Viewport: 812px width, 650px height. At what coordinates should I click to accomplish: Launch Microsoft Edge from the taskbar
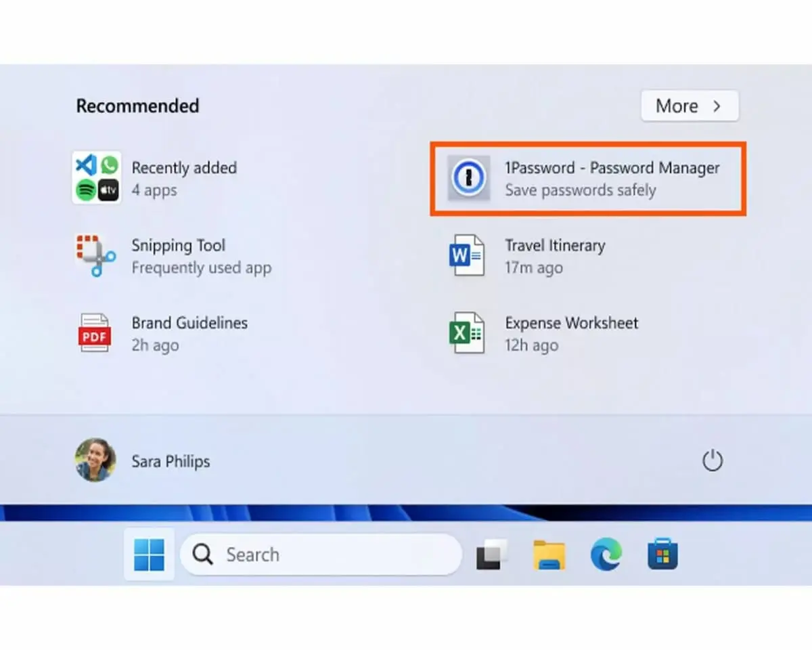pos(606,555)
